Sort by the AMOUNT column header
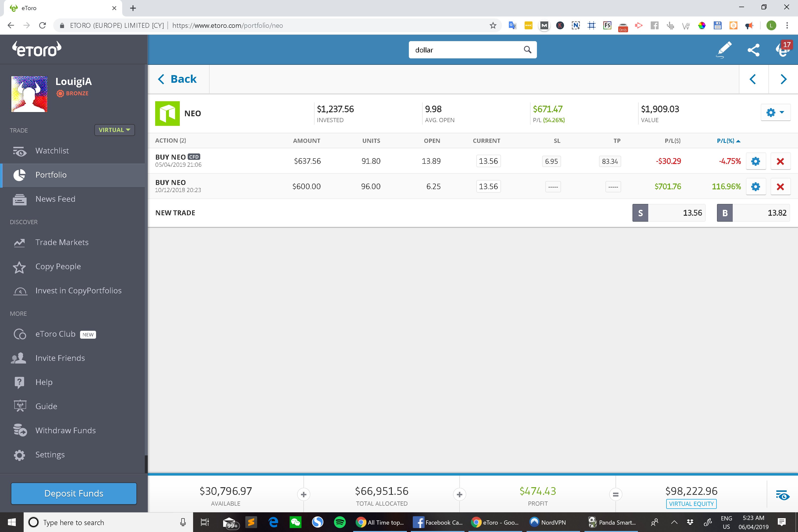 click(306, 141)
